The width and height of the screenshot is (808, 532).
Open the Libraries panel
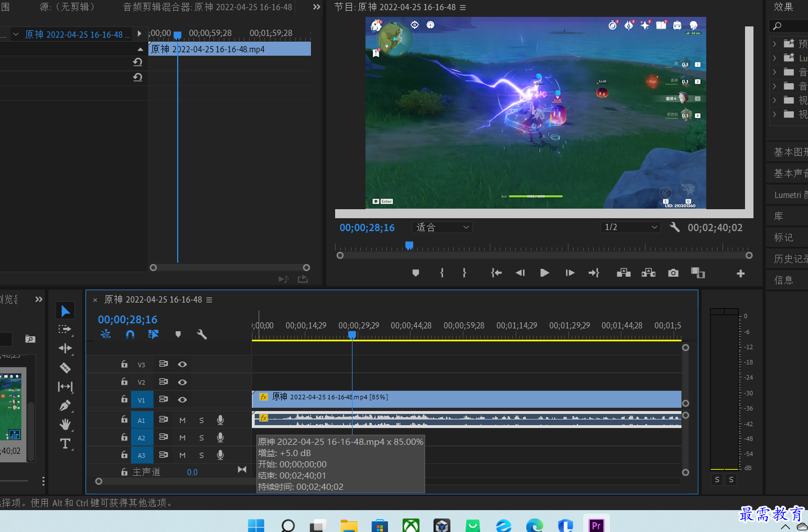[x=779, y=216]
